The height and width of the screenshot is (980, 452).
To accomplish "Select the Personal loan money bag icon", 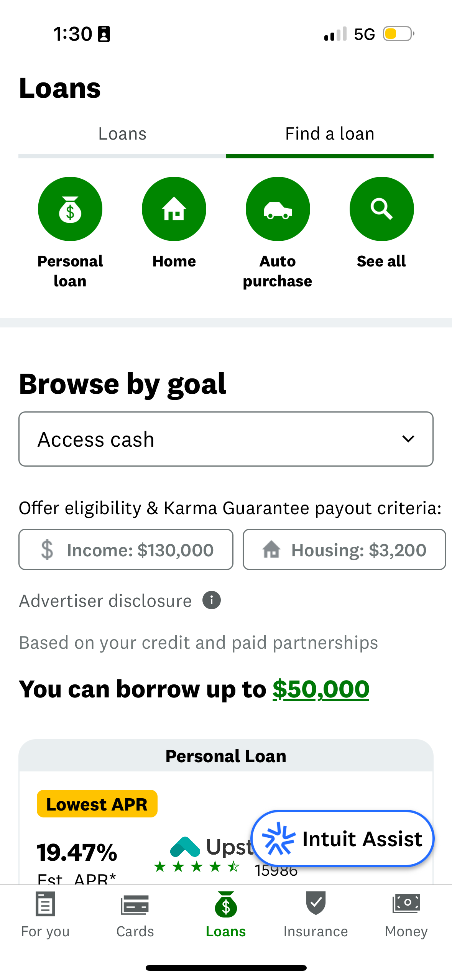I will [69, 209].
